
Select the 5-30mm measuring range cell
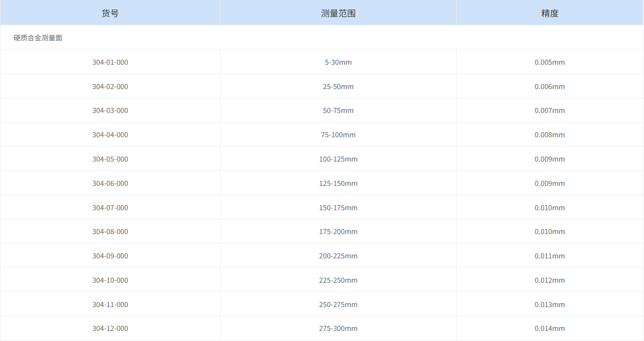pyautogui.click(x=339, y=62)
